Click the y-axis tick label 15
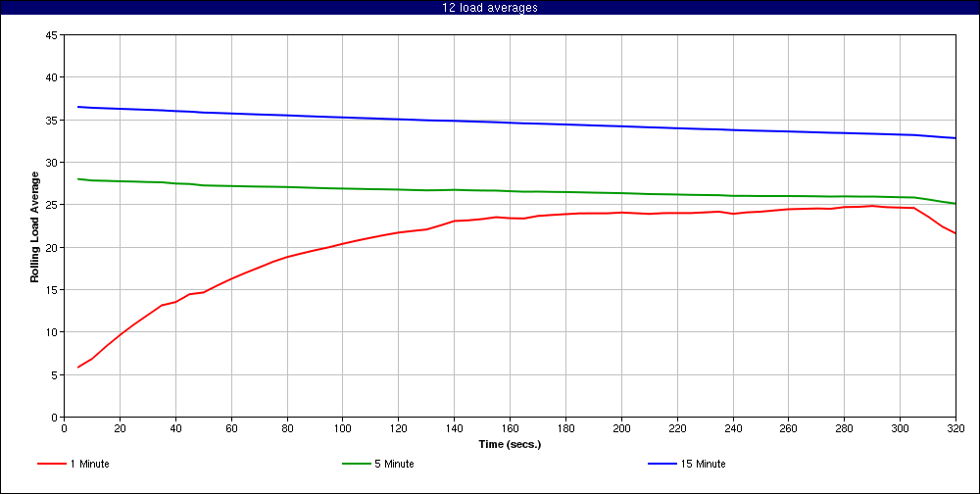This screenshot has width=980, height=494. 52,289
